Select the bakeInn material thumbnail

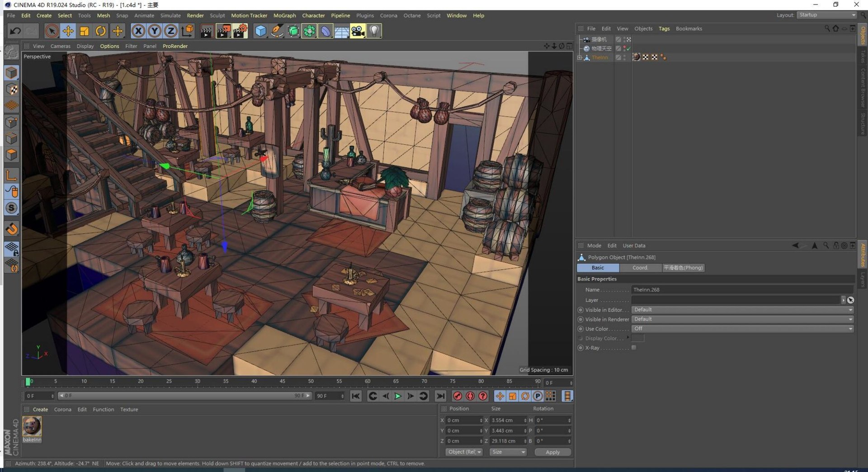(x=32, y=426)
